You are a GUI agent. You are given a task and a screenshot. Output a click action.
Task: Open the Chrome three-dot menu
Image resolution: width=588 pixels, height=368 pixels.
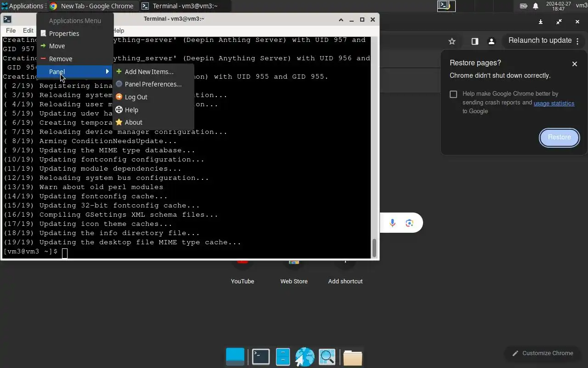(x=577, y=41)
